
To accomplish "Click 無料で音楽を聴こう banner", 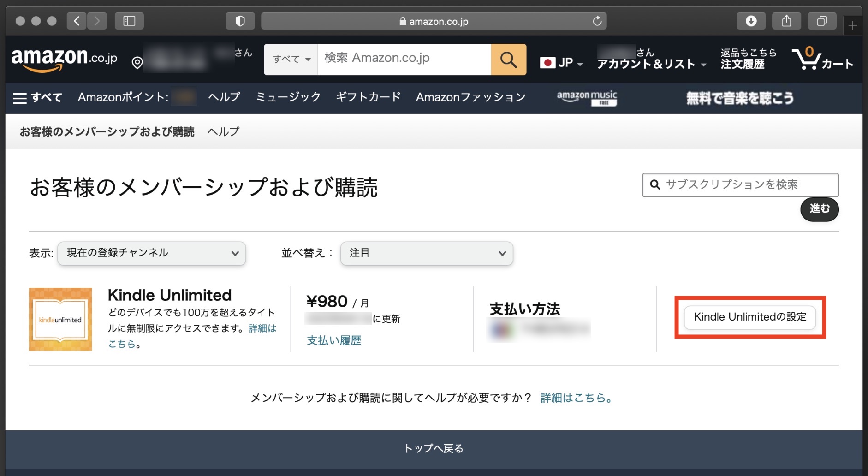I will click(x=740, y=98).
